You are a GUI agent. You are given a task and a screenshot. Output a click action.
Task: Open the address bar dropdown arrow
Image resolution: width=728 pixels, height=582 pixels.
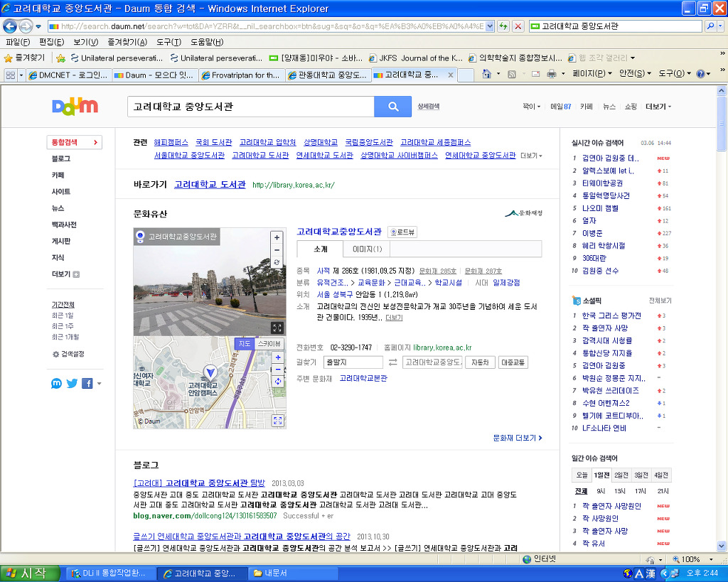pyautogui.click(x=490, y=26)
